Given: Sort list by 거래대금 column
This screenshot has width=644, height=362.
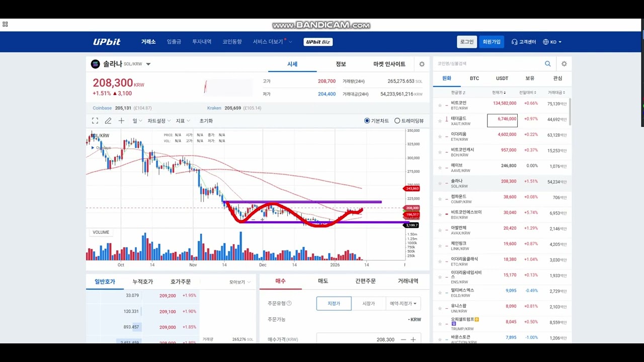Looking at the screenshot, I should 556,93.
